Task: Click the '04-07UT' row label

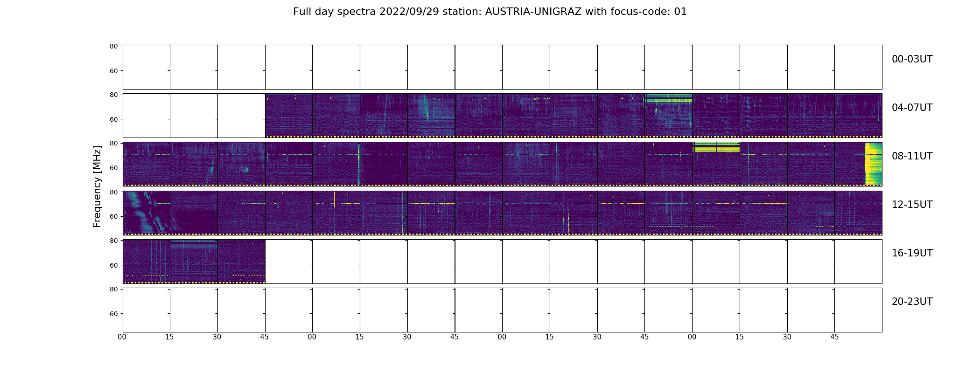Action: tap(912, 108)
